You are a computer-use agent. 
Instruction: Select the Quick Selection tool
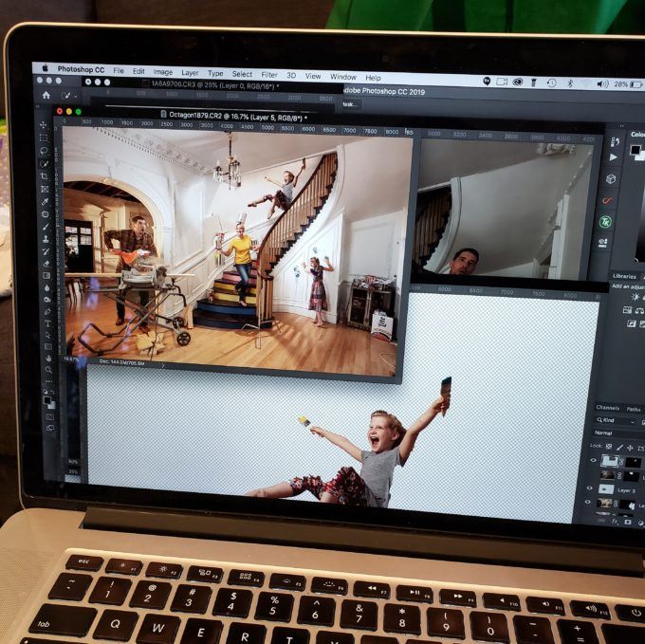point(44,164)
